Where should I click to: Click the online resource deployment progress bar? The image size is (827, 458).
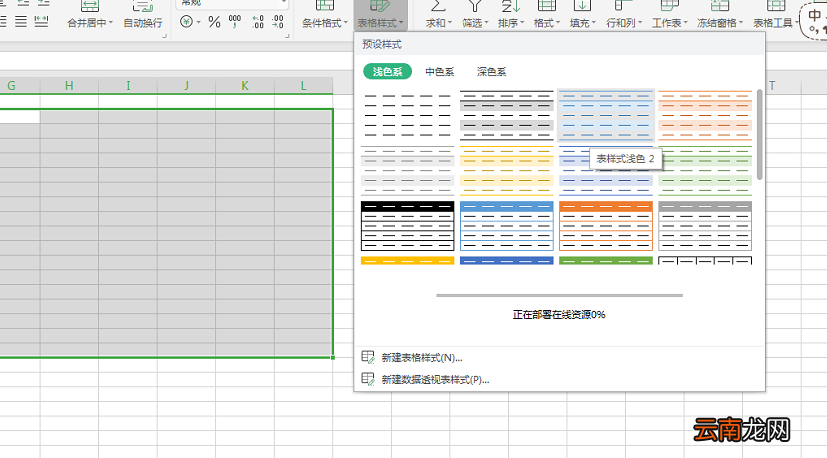pyautogui.click(x=560, y=295)
